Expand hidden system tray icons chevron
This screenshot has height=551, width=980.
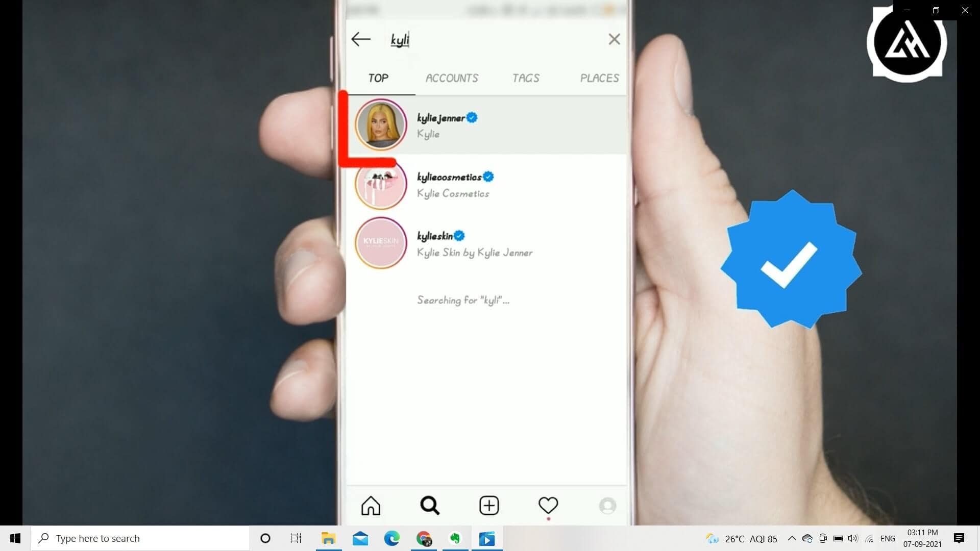pos(792,538)
